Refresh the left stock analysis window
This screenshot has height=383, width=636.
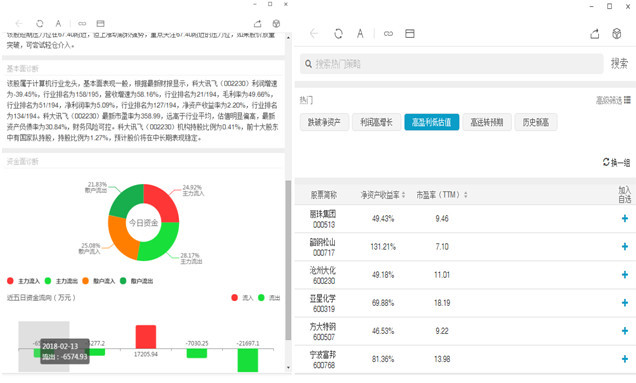(39, 24)
